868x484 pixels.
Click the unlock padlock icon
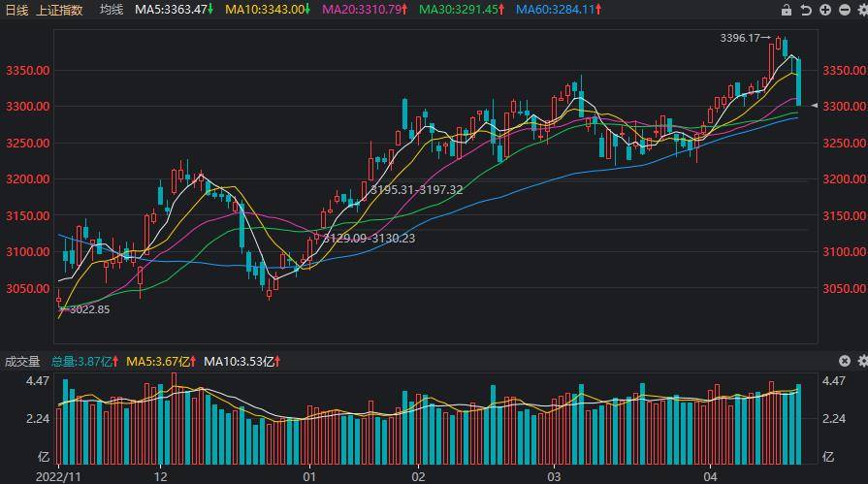pos(787,10)
